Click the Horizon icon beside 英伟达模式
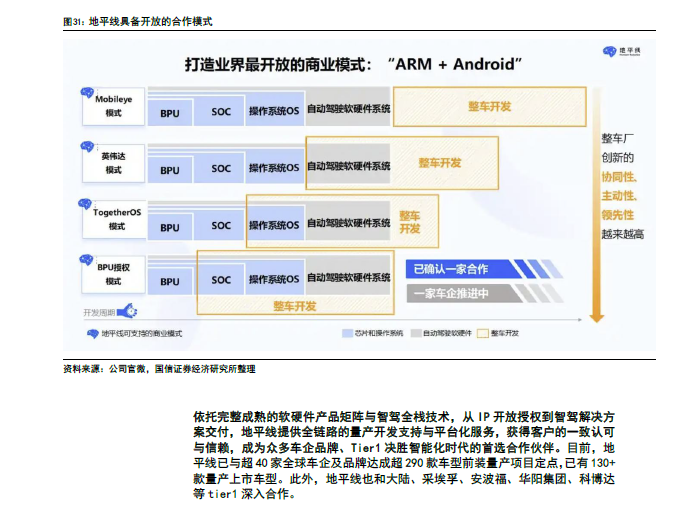Viewport: 674px width, 508px height. [x=87, y=147]
